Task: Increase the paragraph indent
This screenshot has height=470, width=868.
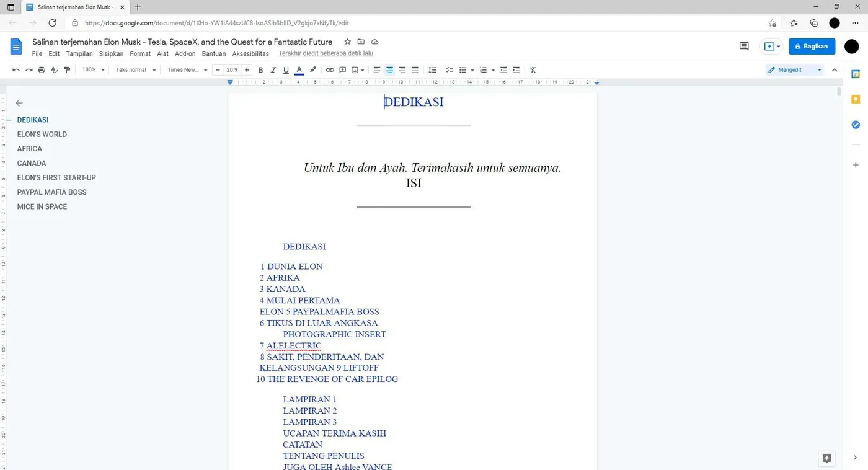Action: click(516, 70)
